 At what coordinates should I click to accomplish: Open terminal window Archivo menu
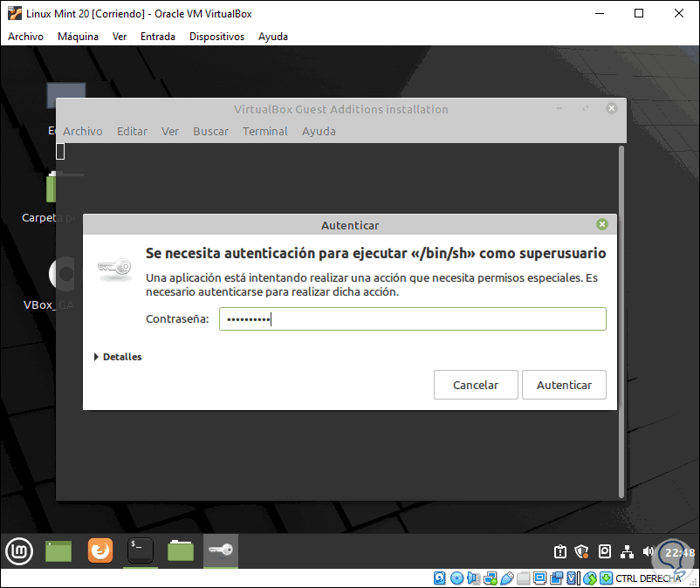(x=83, y=131)
